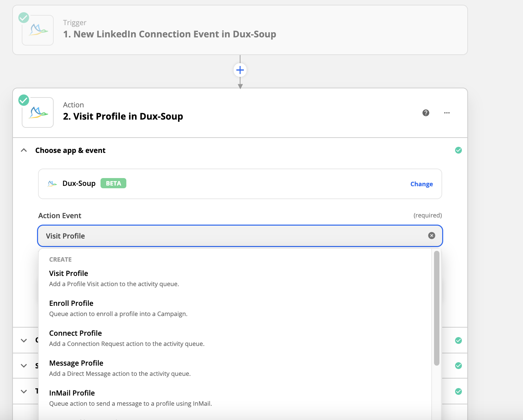The width and height of the screenshot is (523, 420).
Task: Click the Choose app & event heading
Action: click(70, 150)
